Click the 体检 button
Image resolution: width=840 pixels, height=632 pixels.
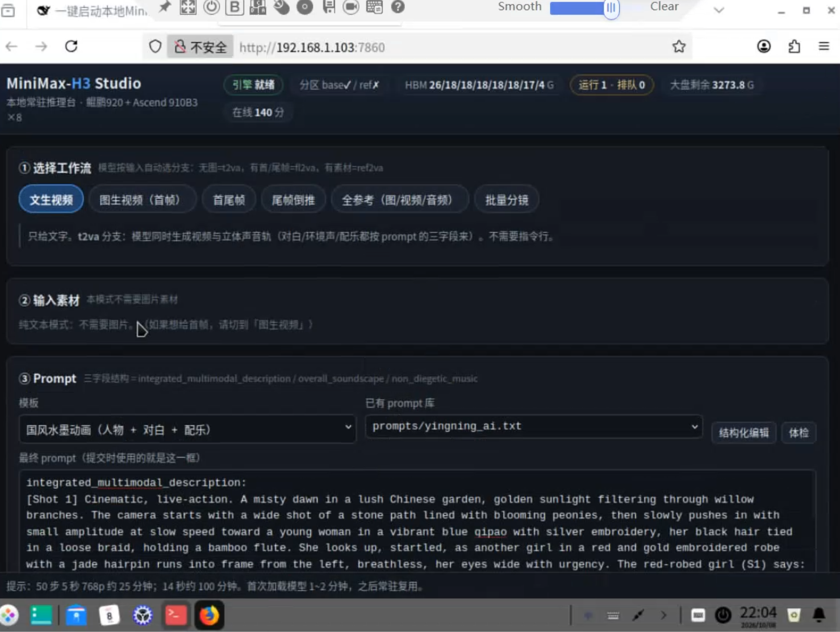pos(799,433)
